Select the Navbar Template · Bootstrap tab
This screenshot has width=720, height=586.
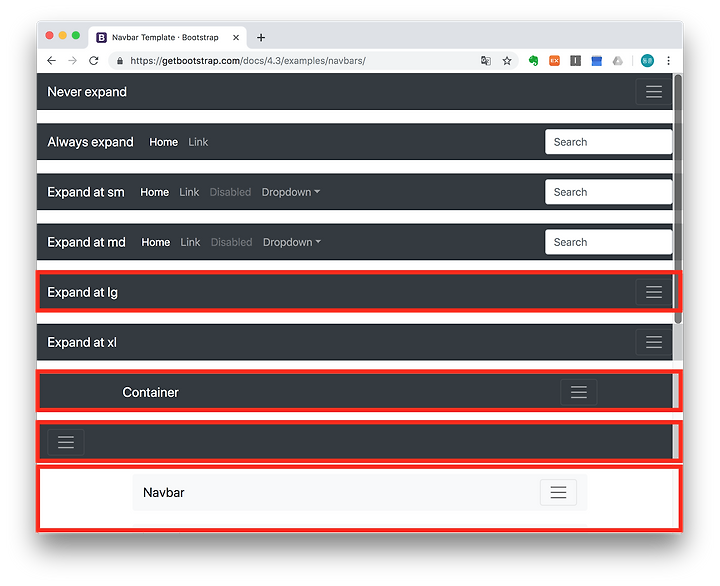(x=167, y=38)
